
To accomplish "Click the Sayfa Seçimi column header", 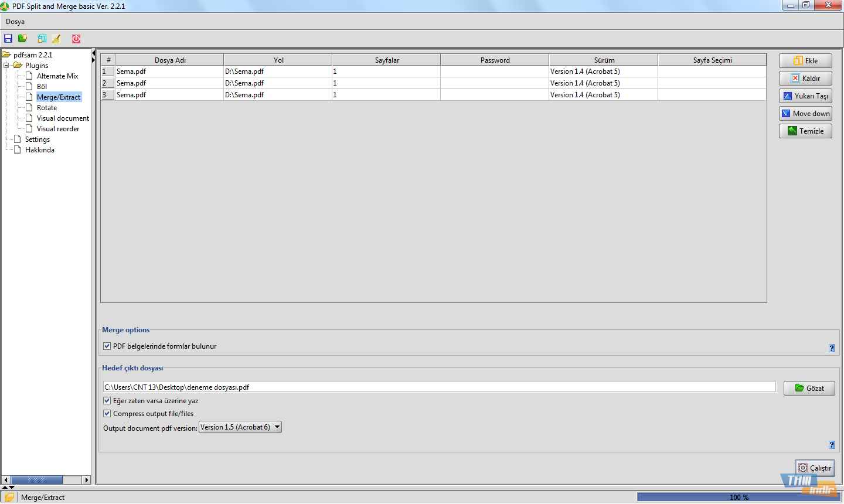I will tap(712, 60).
